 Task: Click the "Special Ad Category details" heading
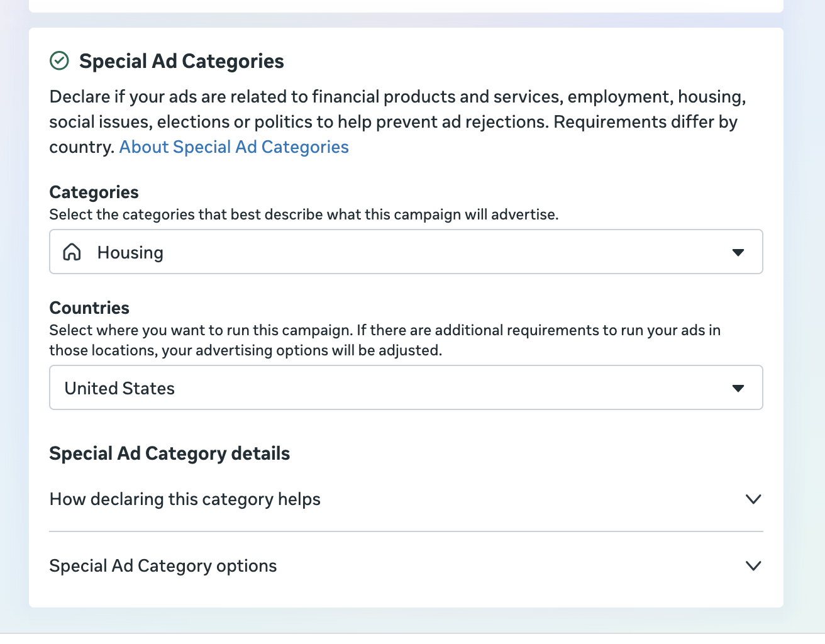170,453
